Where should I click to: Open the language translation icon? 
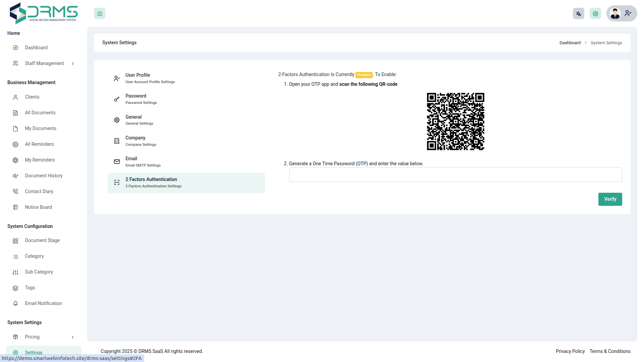tap(578, 14)
